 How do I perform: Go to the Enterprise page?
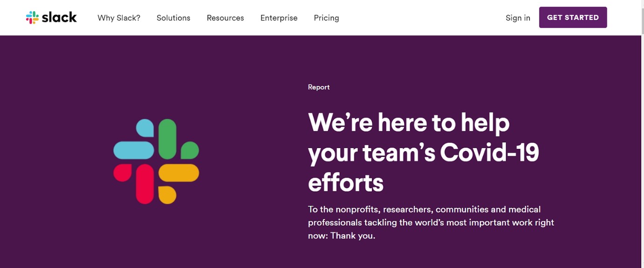279,18
